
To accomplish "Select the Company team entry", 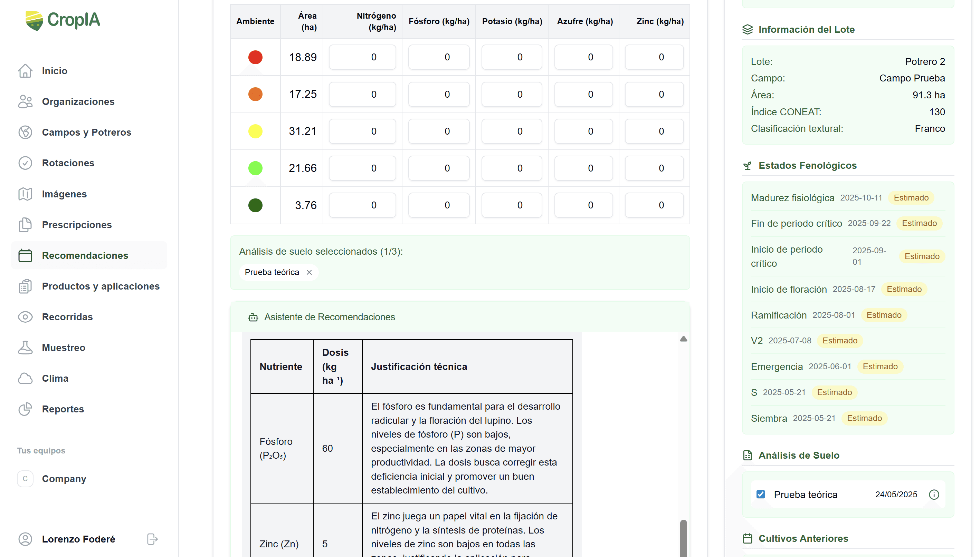I will 64,479.
